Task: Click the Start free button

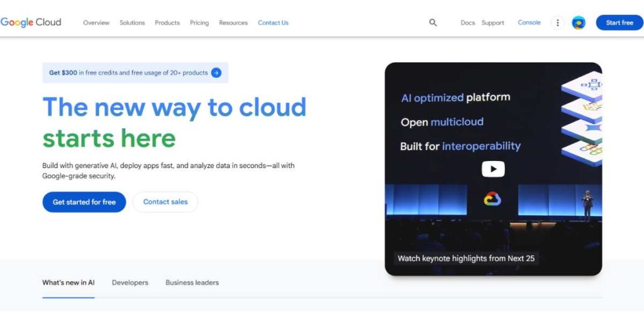Action: (619, 23)
